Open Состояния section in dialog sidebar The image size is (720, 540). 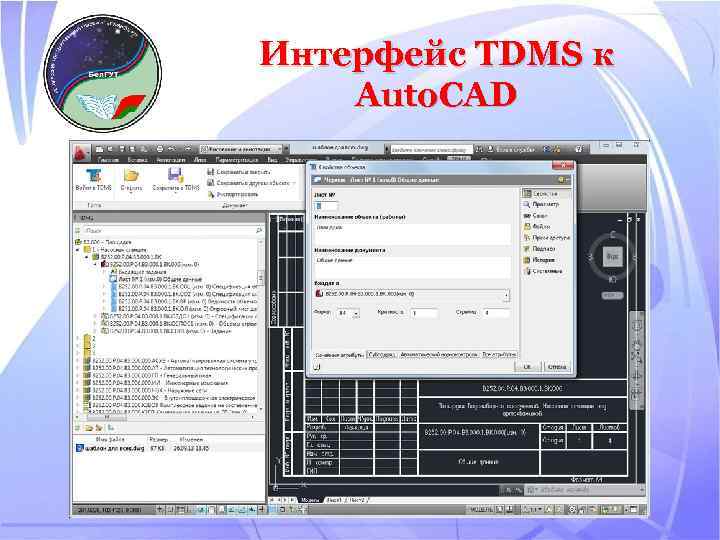click(x=543, y=271)
